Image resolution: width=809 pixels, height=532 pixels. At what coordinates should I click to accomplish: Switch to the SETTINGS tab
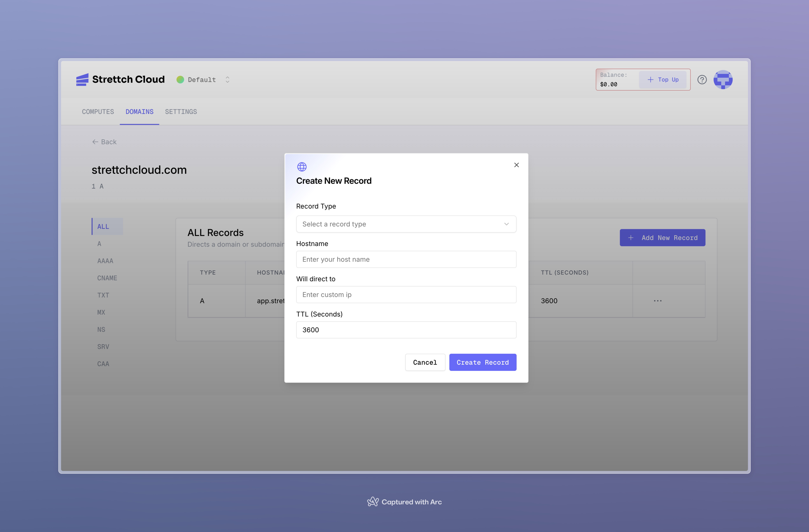(181, 111)
